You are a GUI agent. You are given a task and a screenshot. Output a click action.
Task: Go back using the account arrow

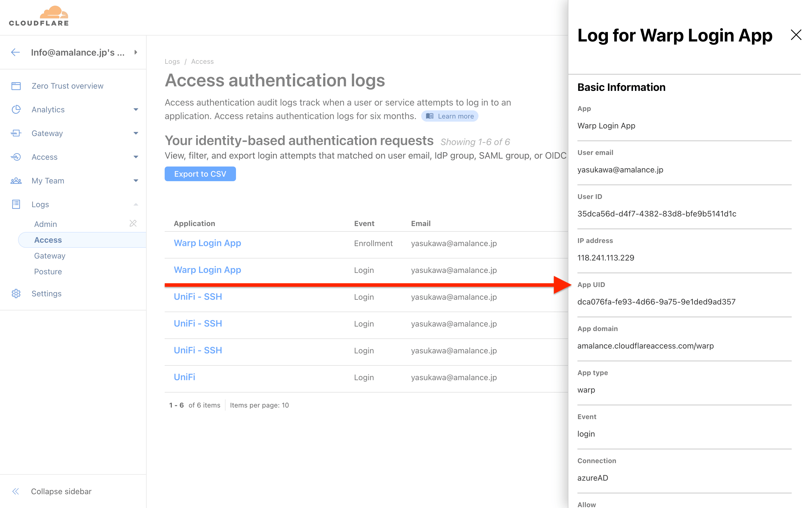pos(16,52)
